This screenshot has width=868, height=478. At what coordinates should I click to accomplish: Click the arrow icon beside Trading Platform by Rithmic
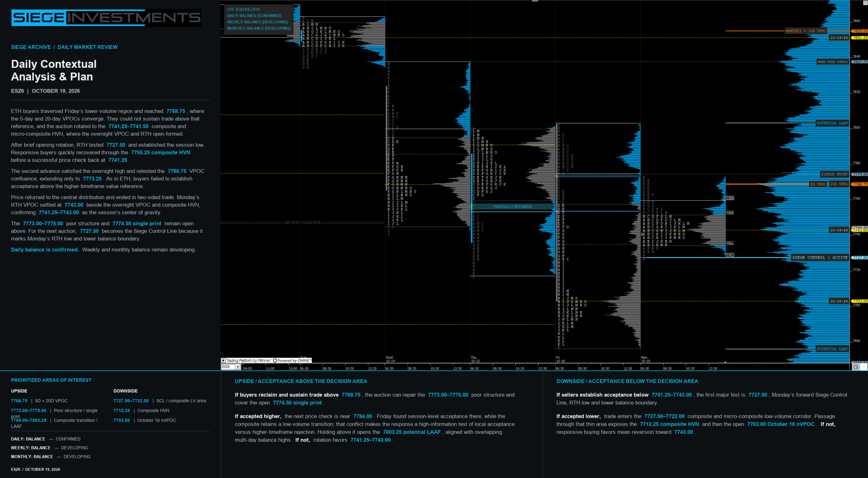(223, 360)
